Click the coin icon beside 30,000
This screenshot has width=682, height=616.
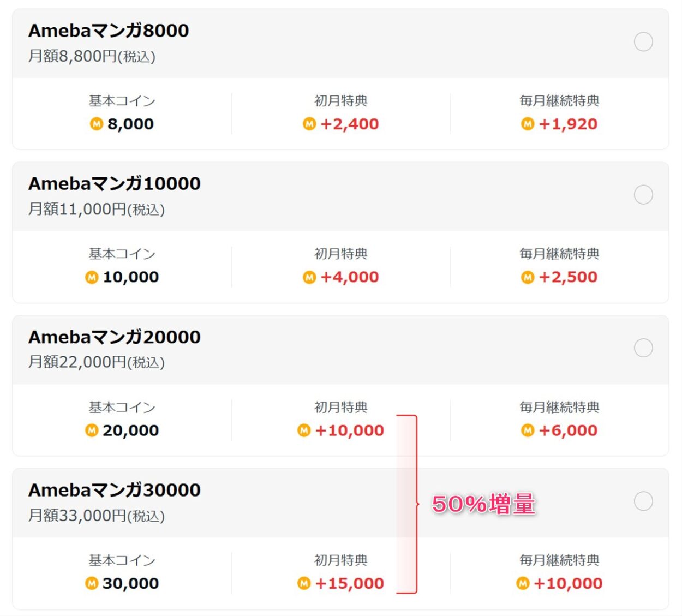92,583
